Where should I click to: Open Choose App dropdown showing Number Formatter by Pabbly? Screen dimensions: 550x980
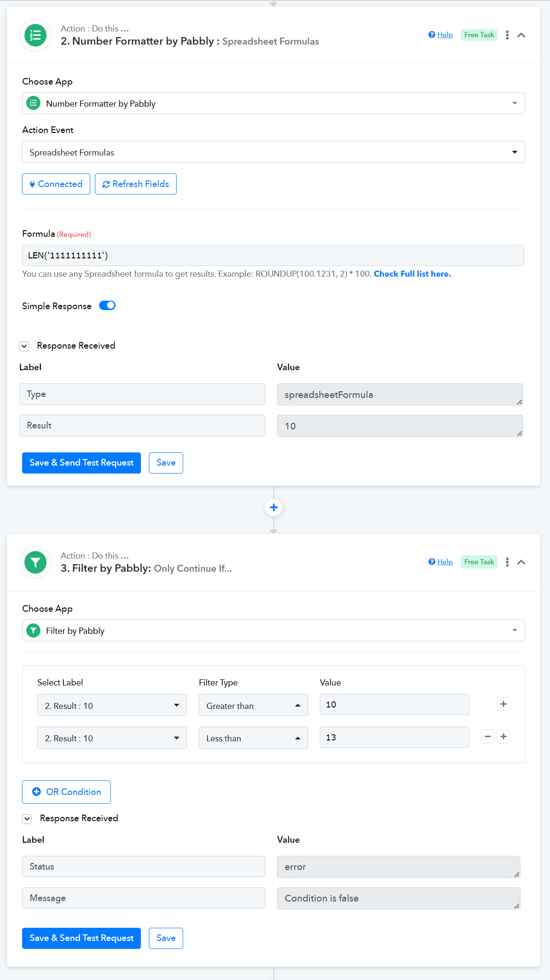(x=273, y=103)
